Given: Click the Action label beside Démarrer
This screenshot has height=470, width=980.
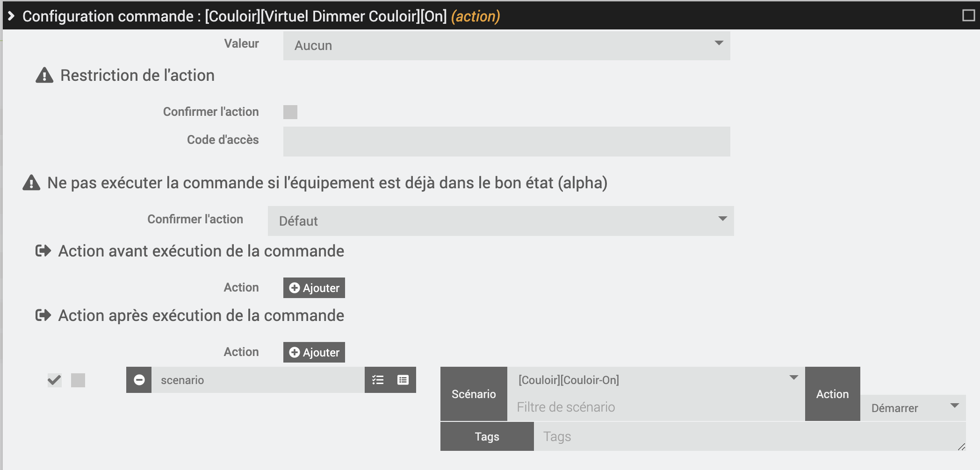Looking at the screenshot, I should click(x=832, y=394).
